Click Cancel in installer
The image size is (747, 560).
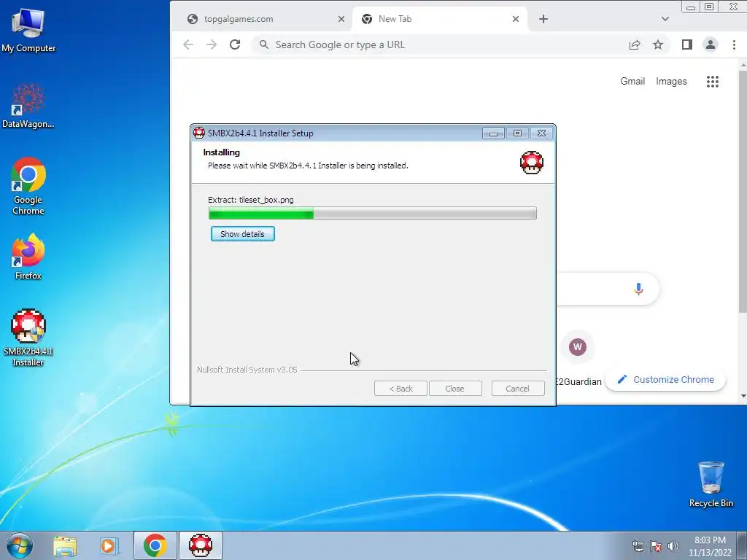518,389
